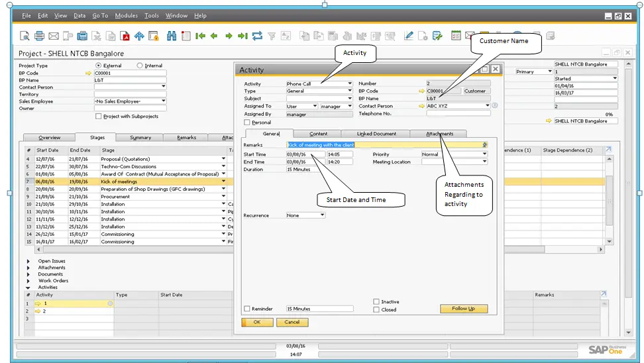Export to Excel toolbar icon

(x=97, y=36)
